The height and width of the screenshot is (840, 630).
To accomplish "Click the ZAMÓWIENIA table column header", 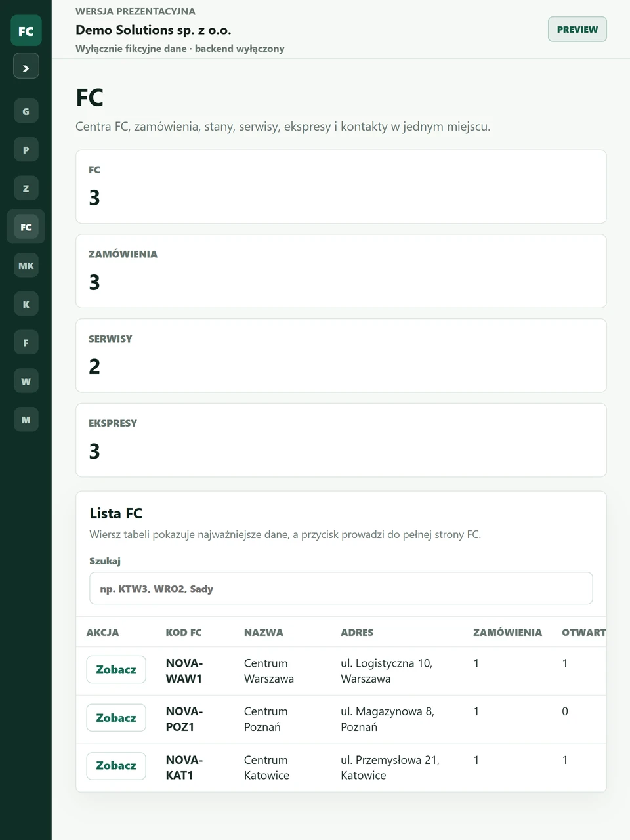I will [508, 633].
